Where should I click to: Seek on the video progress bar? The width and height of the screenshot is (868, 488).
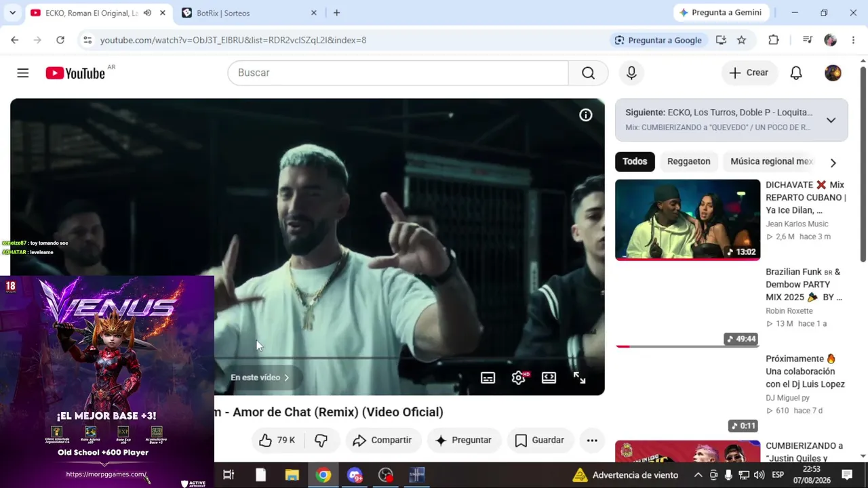[410, 358]
